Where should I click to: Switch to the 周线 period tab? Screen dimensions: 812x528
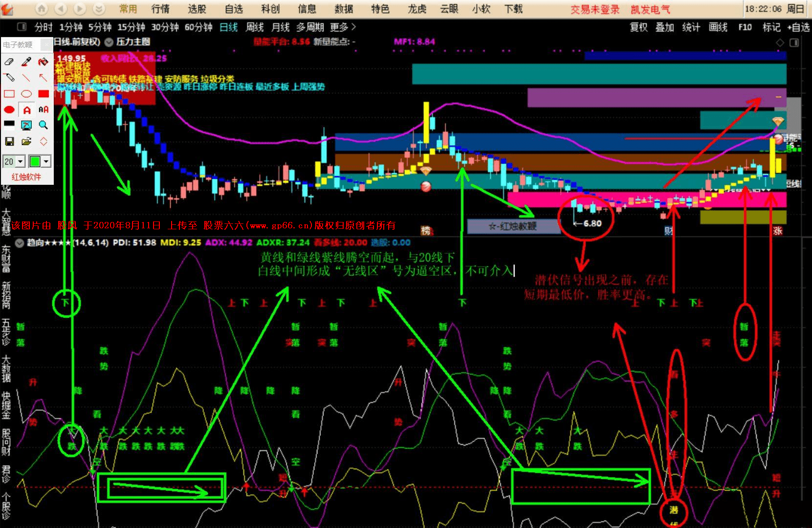255,27
